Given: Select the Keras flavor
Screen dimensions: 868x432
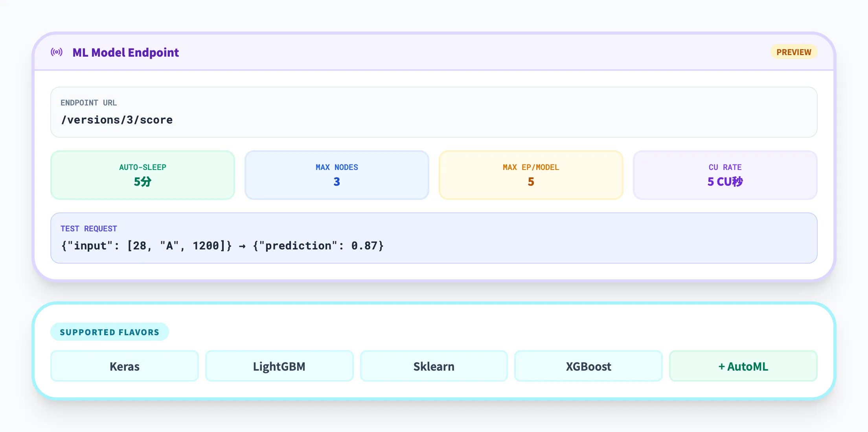Looking at the screenshot, I should pyautogui.click(x=124, y=366).
